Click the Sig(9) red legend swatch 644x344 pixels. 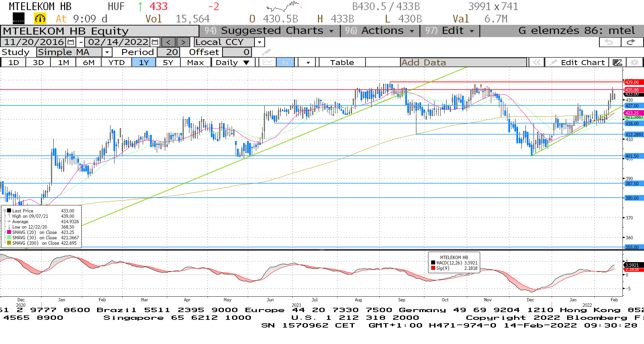point(433,268)
